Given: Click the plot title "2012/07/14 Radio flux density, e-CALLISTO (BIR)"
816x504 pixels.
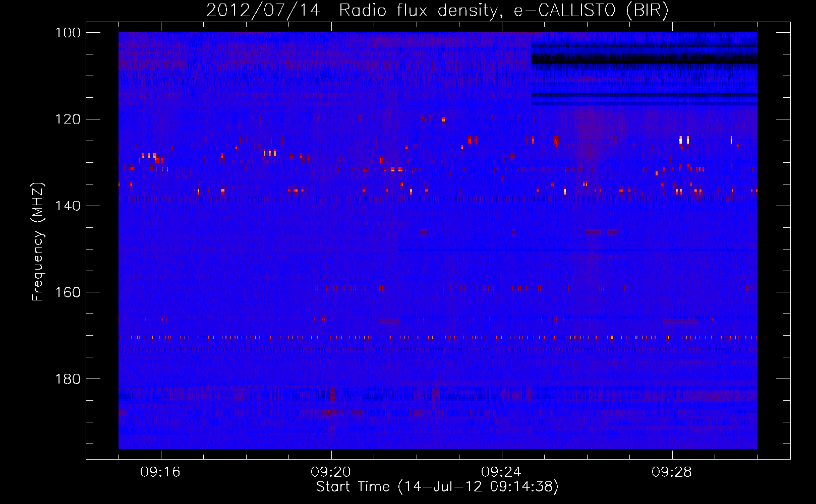Looking at the screenshot, I should (x=437, y=11).
